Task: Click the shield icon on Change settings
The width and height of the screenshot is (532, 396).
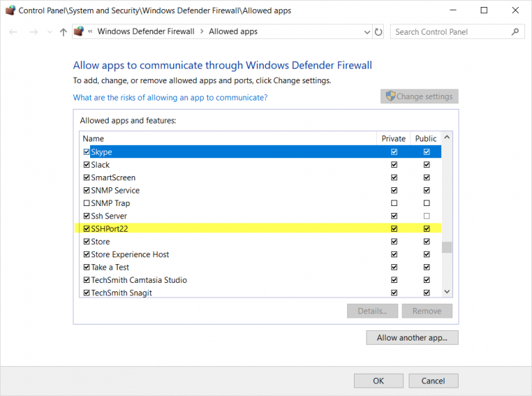Action: click(x=391, y=96)
